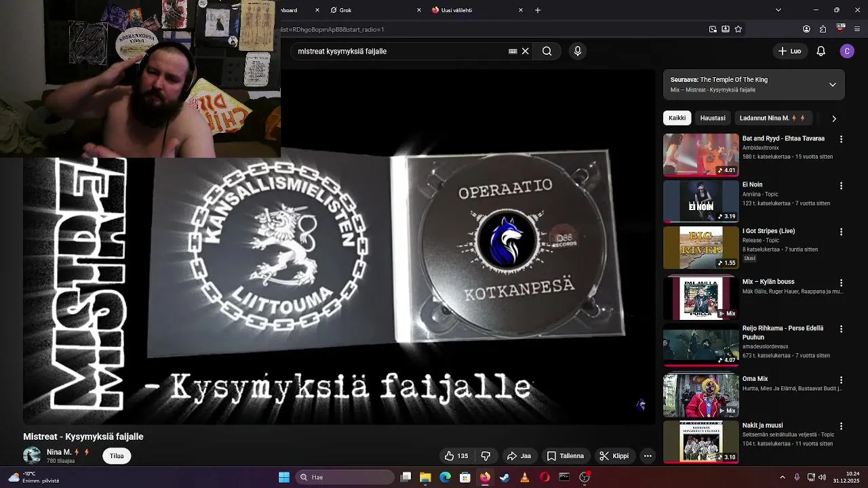Open the 'Oma Mix' playlist thumbnail
This screenshot has width=868, height=488.
pos(701,396)
